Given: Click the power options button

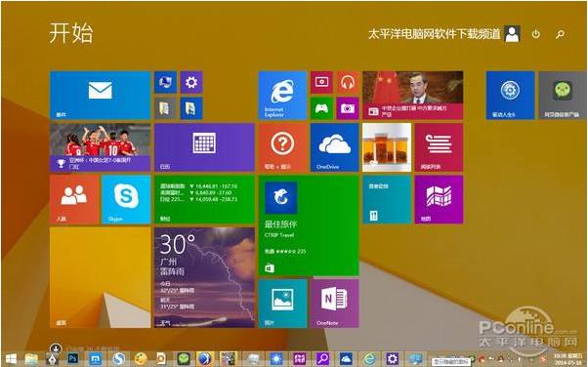Looking at the screenshot, I should 536,34.
